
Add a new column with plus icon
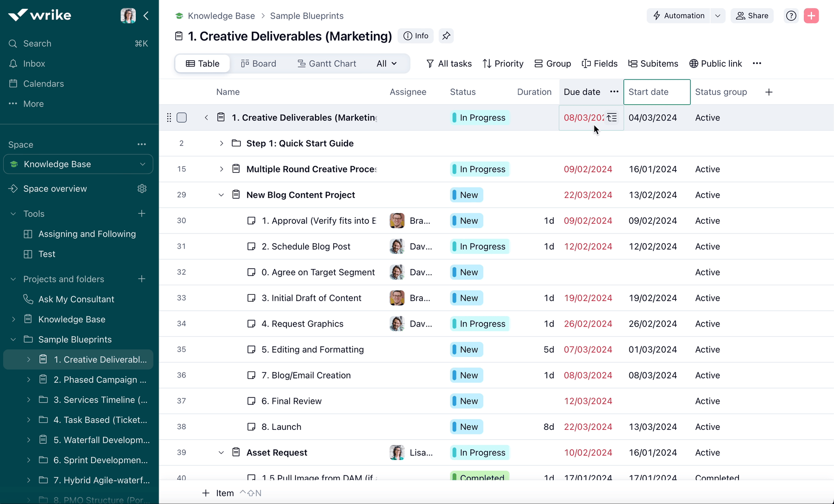pos(769,92)
